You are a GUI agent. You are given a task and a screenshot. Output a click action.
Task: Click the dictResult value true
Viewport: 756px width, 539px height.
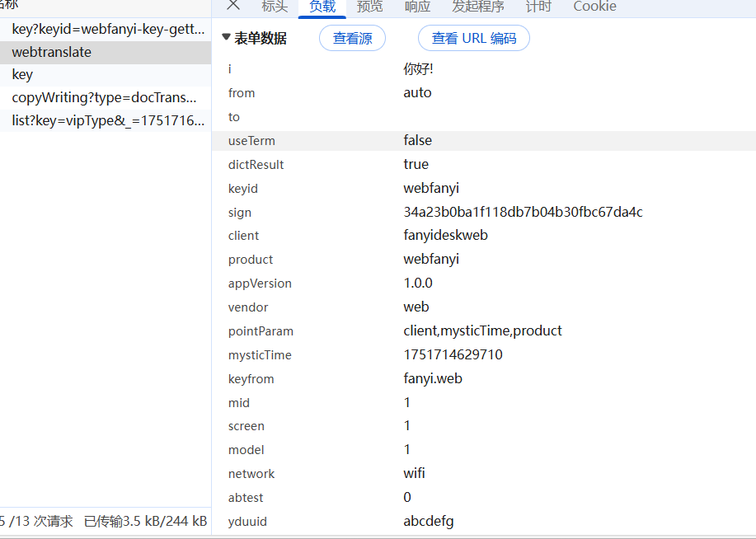tap(416, 164)
